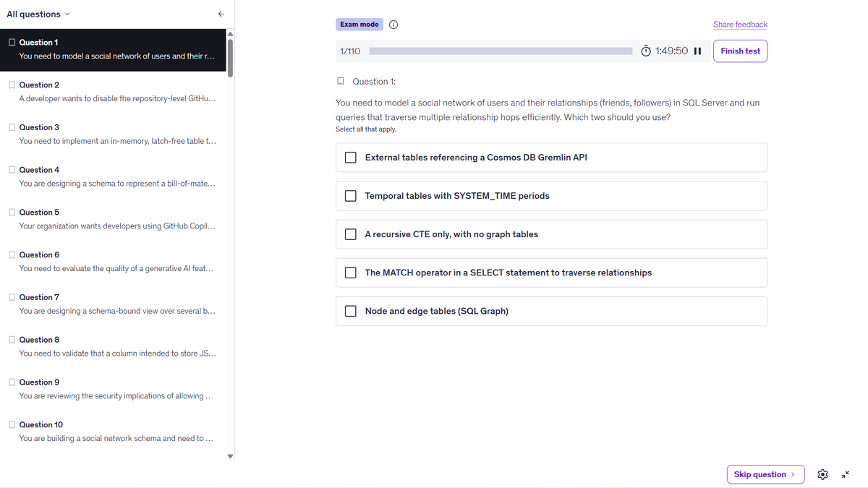Go to Question 7 about schema-bound view
This screenshot has height=488, width=868.
112,304
